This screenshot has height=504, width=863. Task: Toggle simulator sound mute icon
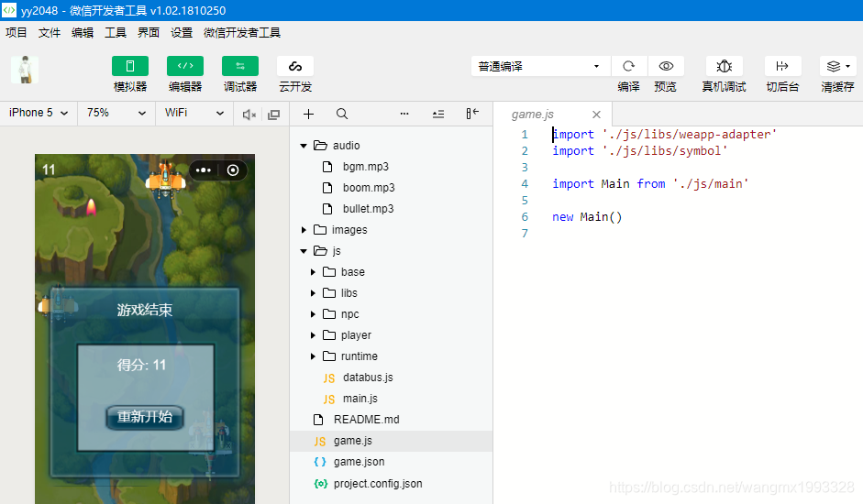(249, 115)
